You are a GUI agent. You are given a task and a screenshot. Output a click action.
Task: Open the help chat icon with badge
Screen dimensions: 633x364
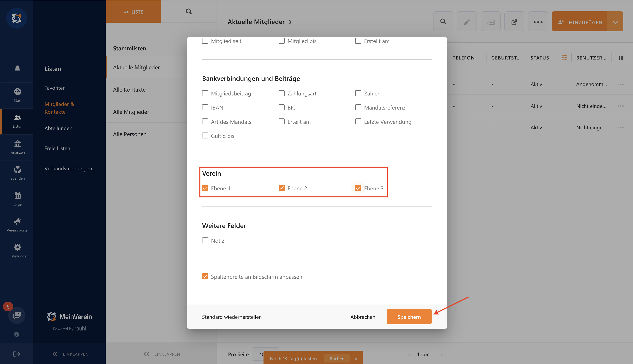click(17, 315)
